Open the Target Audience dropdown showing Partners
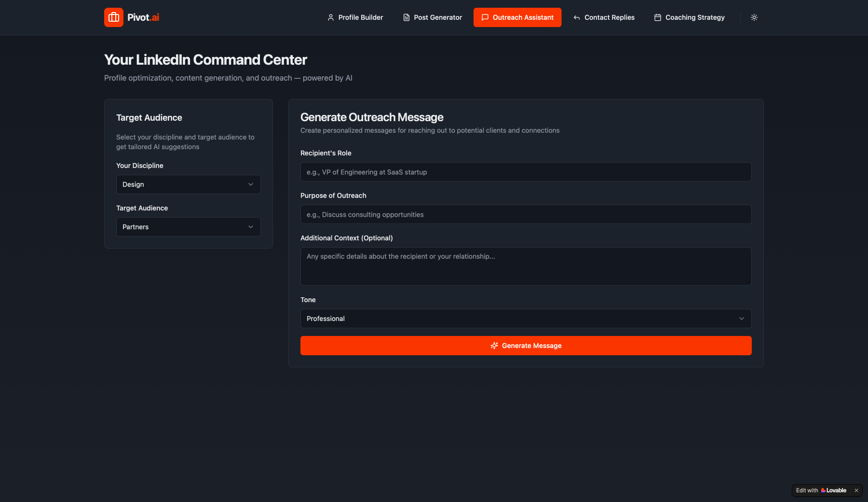The image size is (868, 502). coord(189,227)
